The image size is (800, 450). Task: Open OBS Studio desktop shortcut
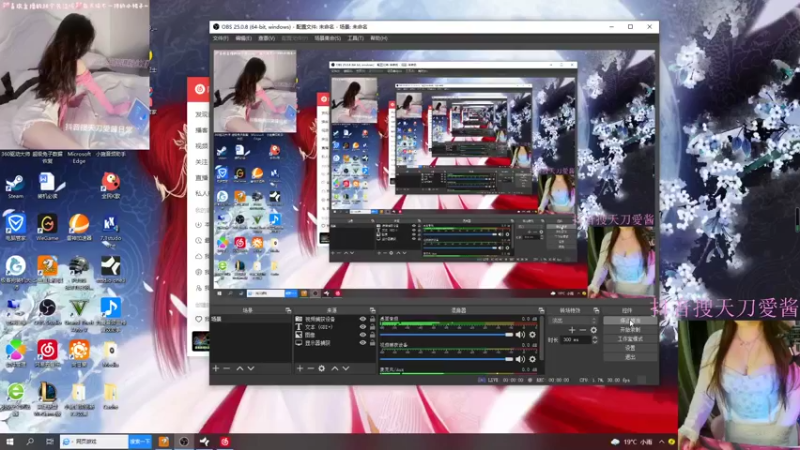(47, 312)
